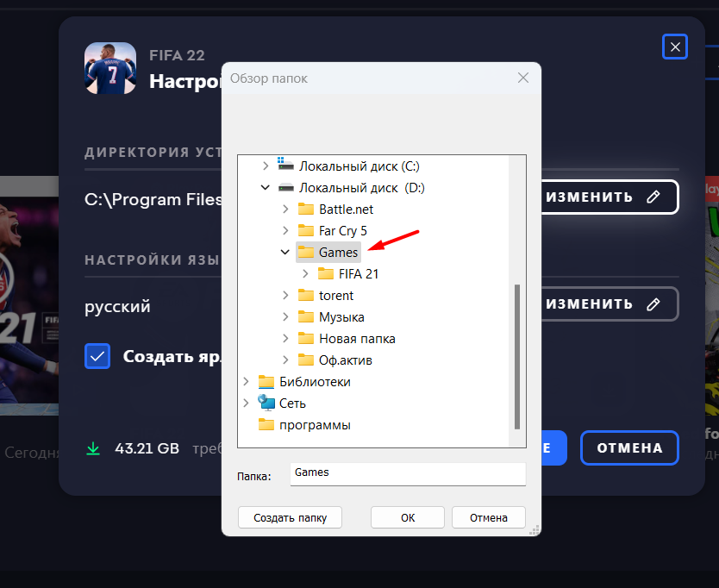
Task: Click the ОТМЕНА button in installer
Action: pos(628,448)
